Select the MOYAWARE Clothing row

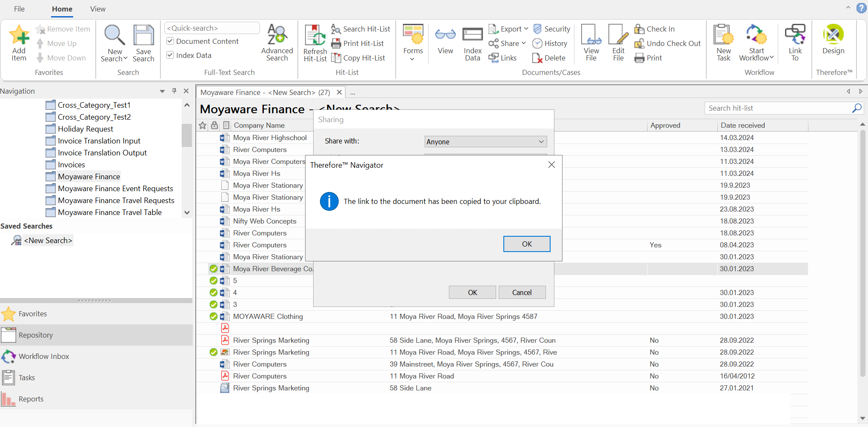coord(502,316)
